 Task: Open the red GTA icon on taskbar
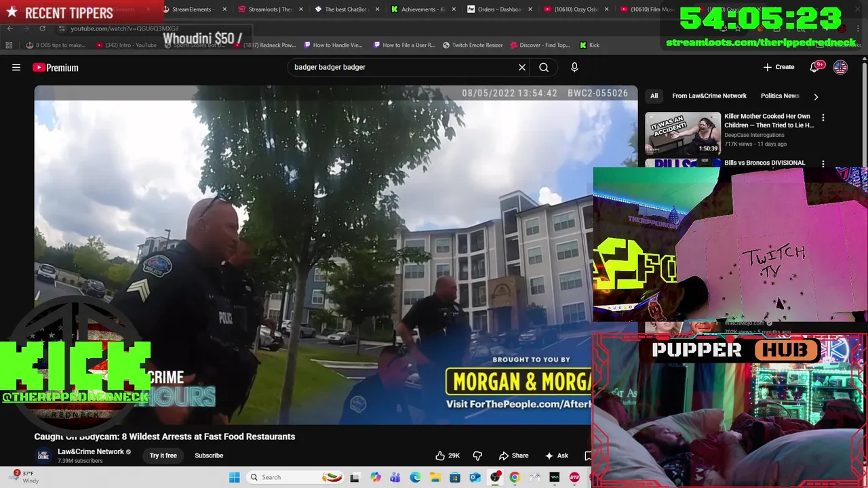pyautogui.click(x=574, y=477)
